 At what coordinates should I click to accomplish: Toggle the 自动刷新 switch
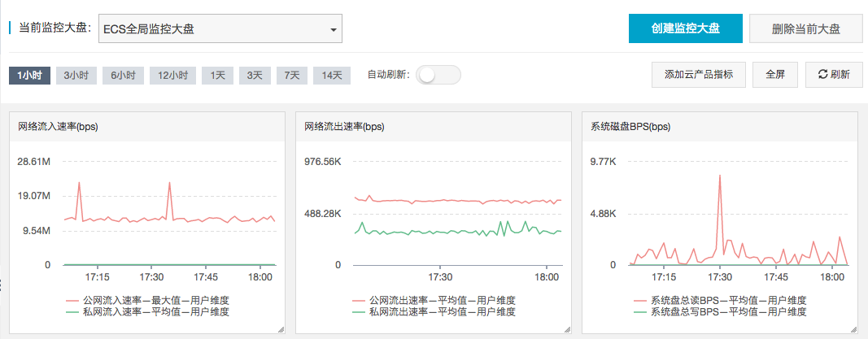(x=438, y=76)
